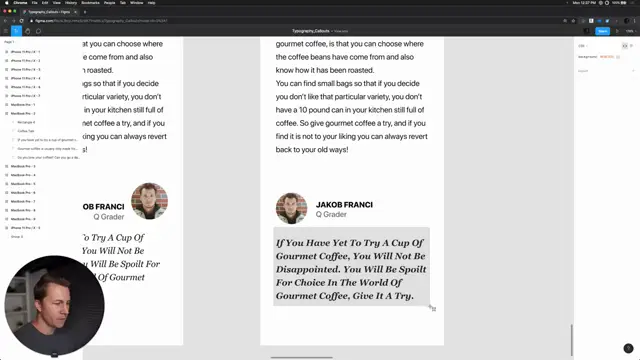Screen dimensions: 640x360
Task: Select layer MacBook Pro - 6
Action: click(x=23, y=193)
